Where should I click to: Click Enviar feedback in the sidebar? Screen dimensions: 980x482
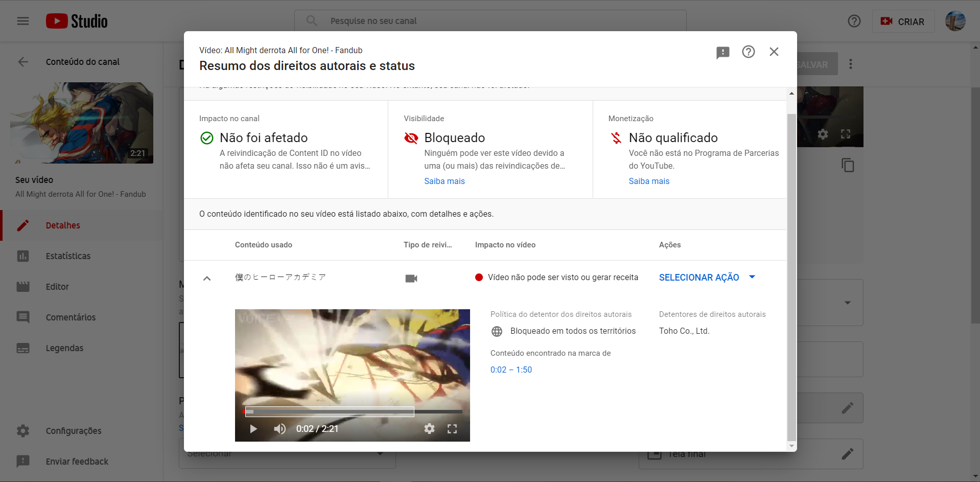pyautogui.click(x=82, y=462)
